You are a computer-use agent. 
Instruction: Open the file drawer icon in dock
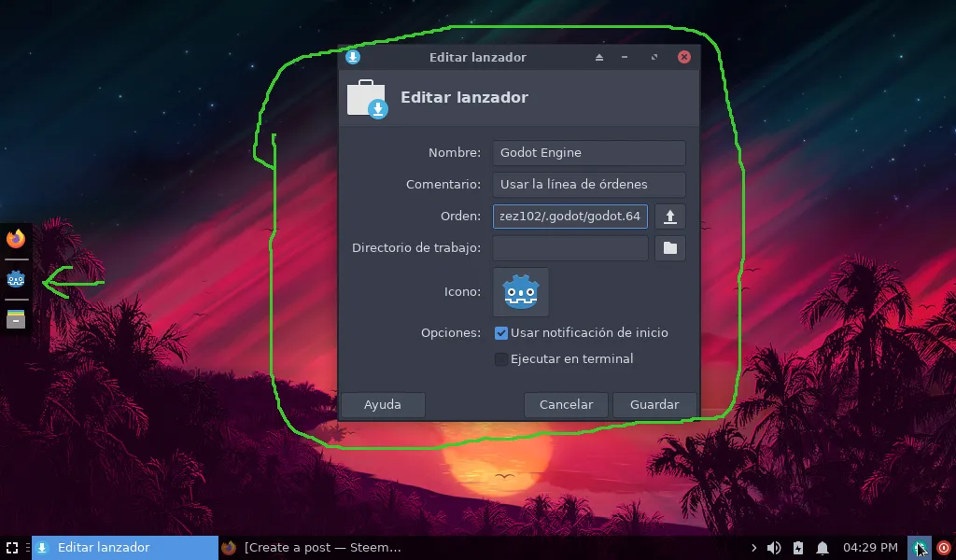[x=16, y=318]
